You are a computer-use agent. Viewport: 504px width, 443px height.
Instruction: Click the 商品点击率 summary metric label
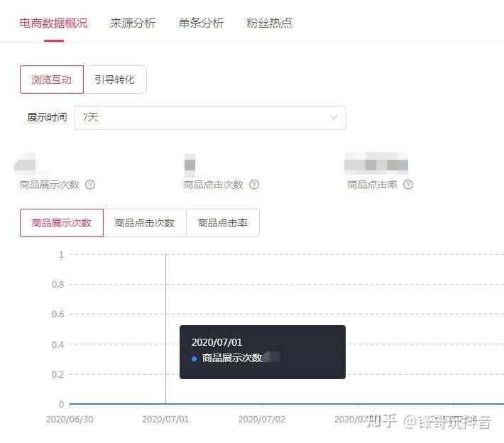(x=372, y=185)
